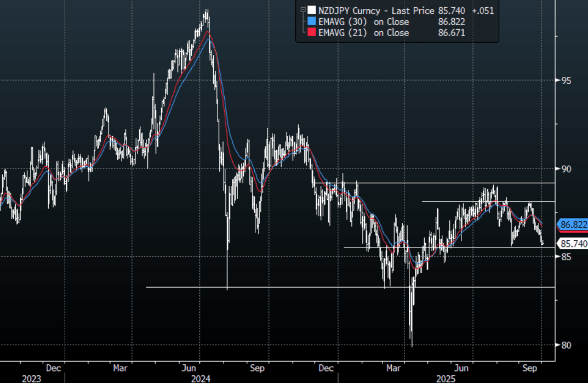Select the topmost horizontal resistance line

438,183
